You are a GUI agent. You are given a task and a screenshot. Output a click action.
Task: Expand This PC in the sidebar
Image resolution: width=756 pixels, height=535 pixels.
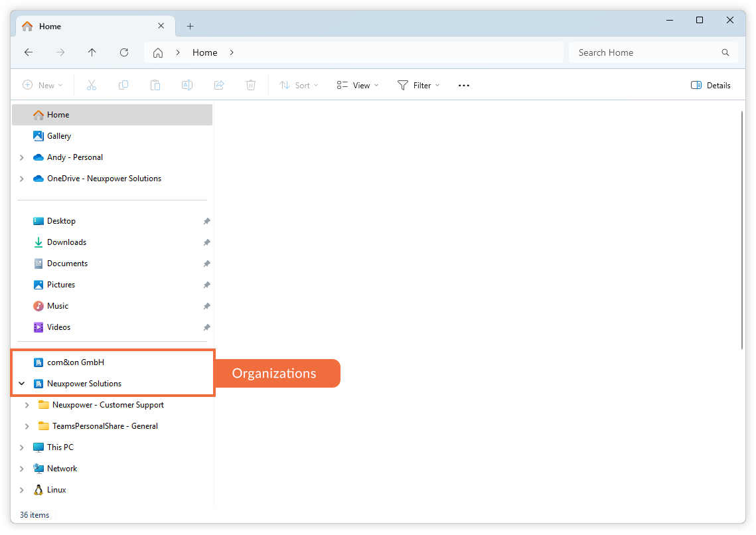pyautogui.click(x=22, y=447)
